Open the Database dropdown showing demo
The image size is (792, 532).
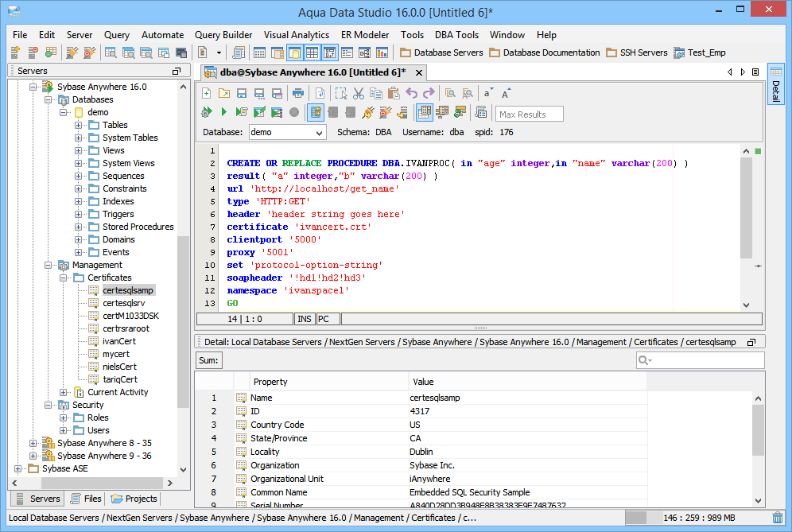pos(287,132)
